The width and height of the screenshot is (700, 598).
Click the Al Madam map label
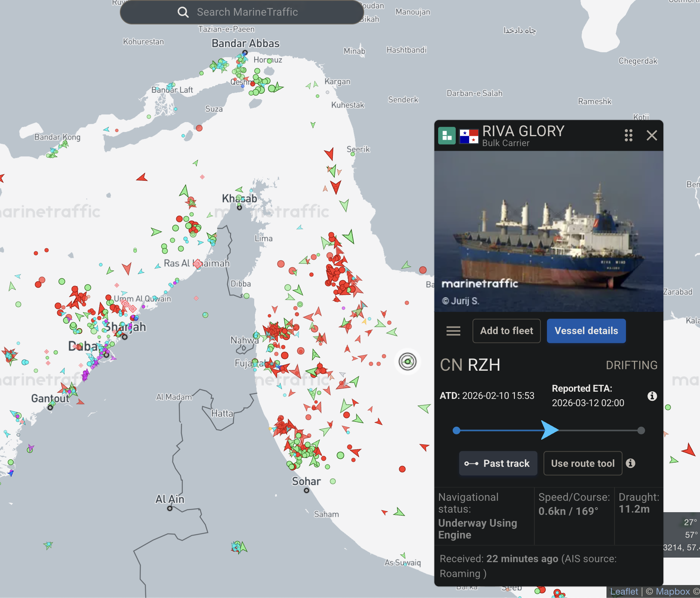tap(174, 397)
